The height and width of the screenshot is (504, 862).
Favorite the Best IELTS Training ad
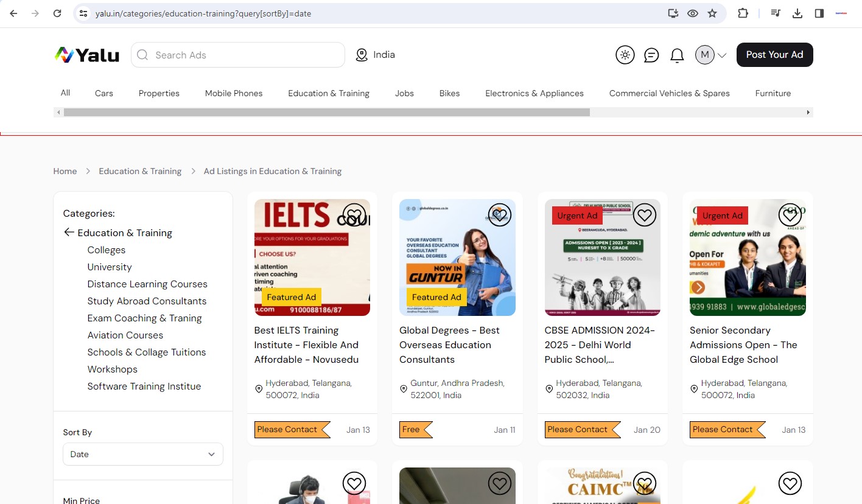point(354,215)
